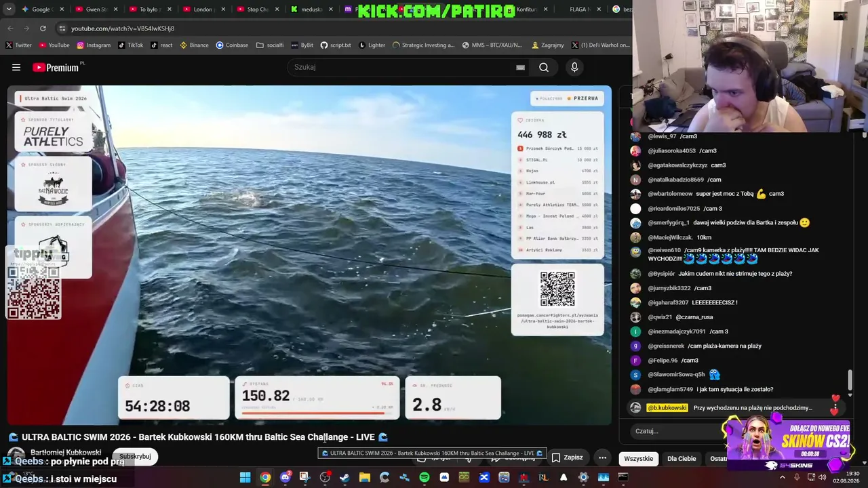Open the react TikTok bookmark
The width and height of the screenshot is (868, 488).
[161, 45]
